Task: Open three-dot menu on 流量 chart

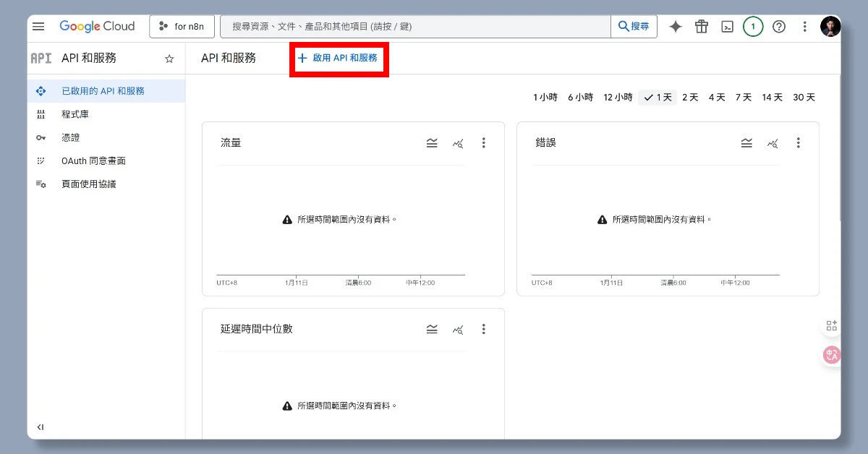Action: tap(484, 143)
